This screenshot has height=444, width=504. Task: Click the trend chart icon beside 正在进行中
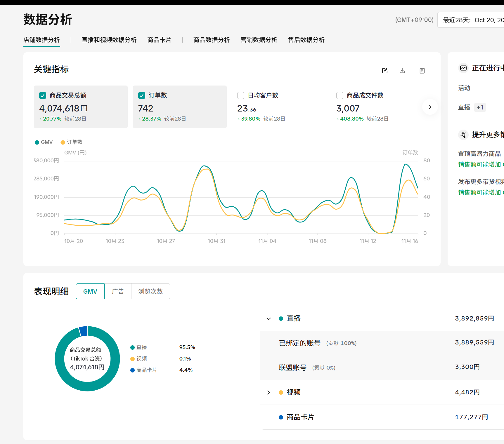[463, 68]
